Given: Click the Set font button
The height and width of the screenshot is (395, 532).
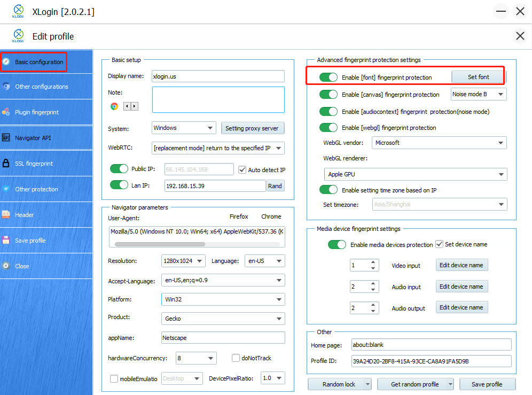Looking at the screenshot, I should (x=478, y=77).
